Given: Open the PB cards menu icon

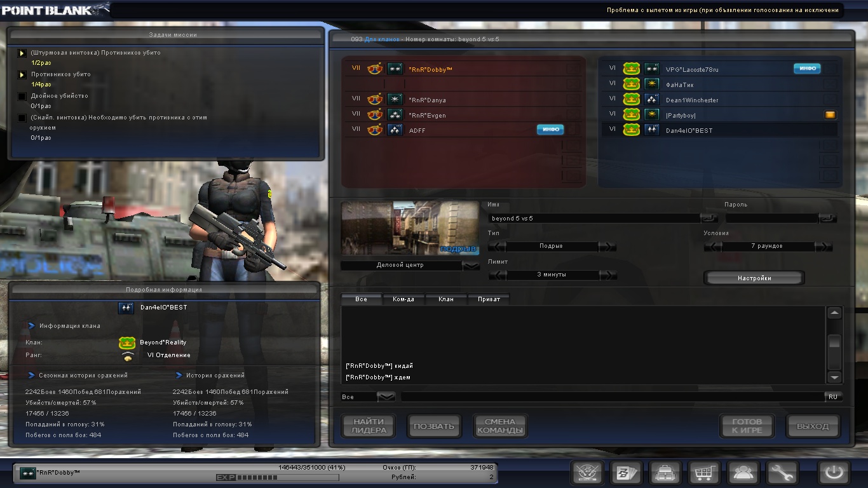Looking at the screenshot, I should (627, 473).
